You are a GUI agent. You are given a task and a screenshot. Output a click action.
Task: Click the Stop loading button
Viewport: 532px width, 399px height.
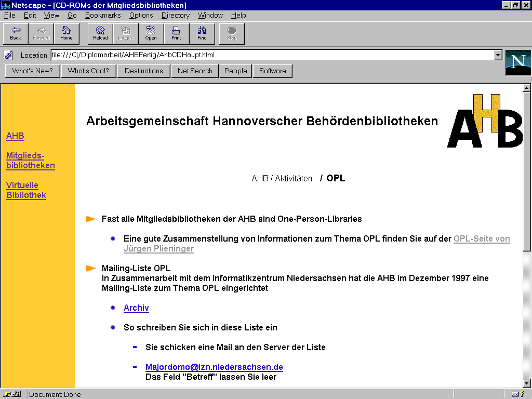click(232, 34)
